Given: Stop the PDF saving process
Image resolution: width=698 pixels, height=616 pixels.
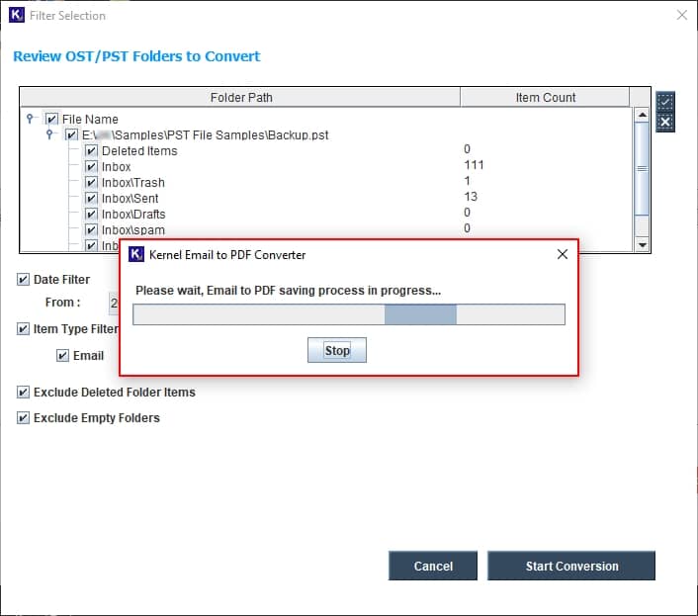Looking at the screenshot, I should (337, 350).
